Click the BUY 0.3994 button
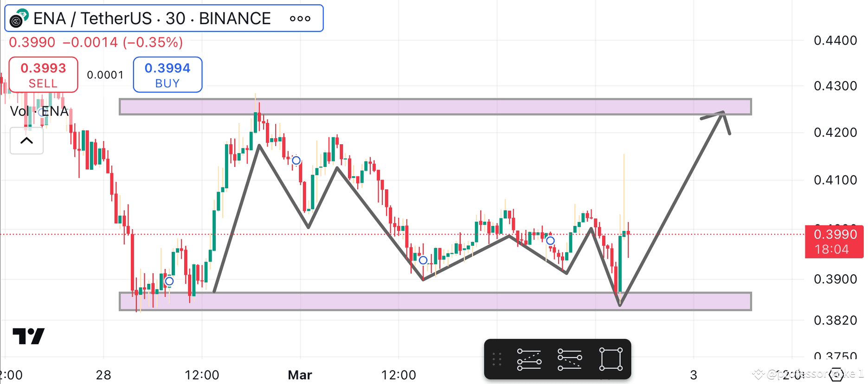868x384 pixels. [x=167, y=75]
